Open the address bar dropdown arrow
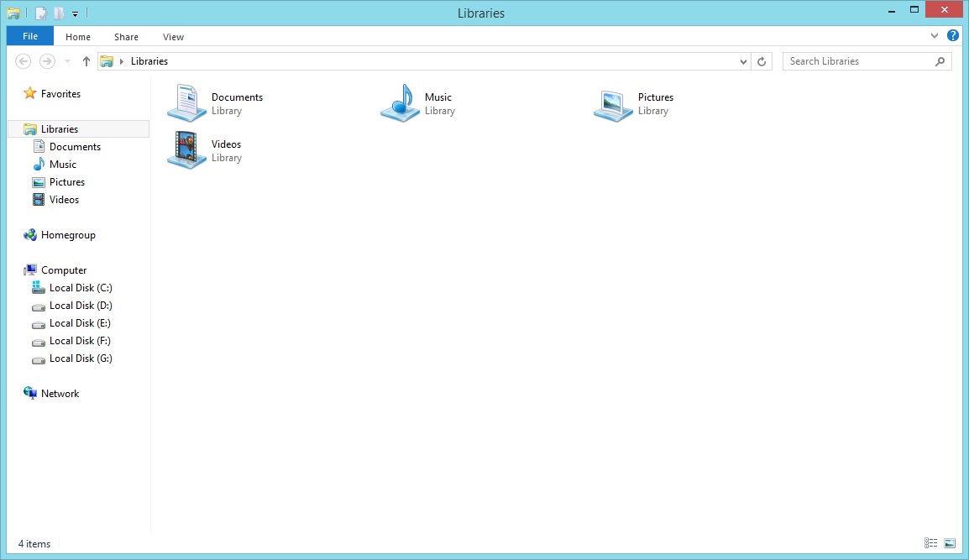This screenshot has width=969, height=560. click(742, 60)
